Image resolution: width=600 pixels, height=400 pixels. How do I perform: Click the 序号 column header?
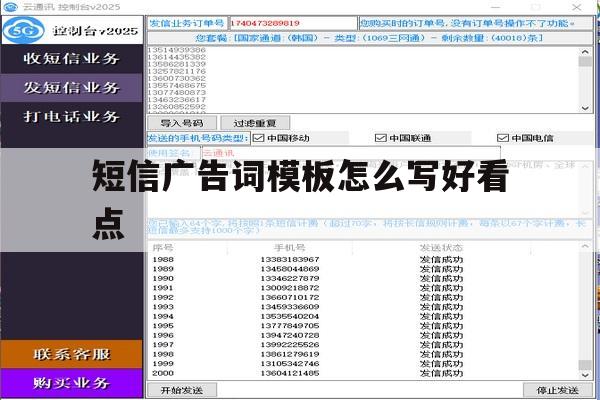163,248
